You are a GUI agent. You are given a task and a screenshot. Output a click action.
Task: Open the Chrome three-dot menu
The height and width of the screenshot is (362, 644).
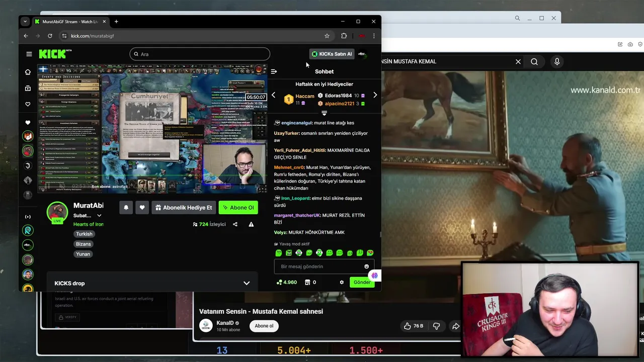pyautogui.click(x=374, y=36)
